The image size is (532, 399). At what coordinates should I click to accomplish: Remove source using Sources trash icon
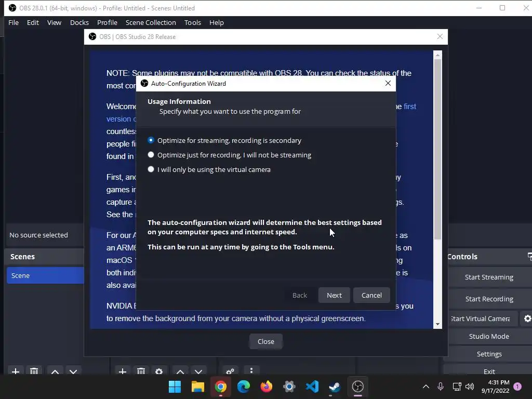click(141, 371)
